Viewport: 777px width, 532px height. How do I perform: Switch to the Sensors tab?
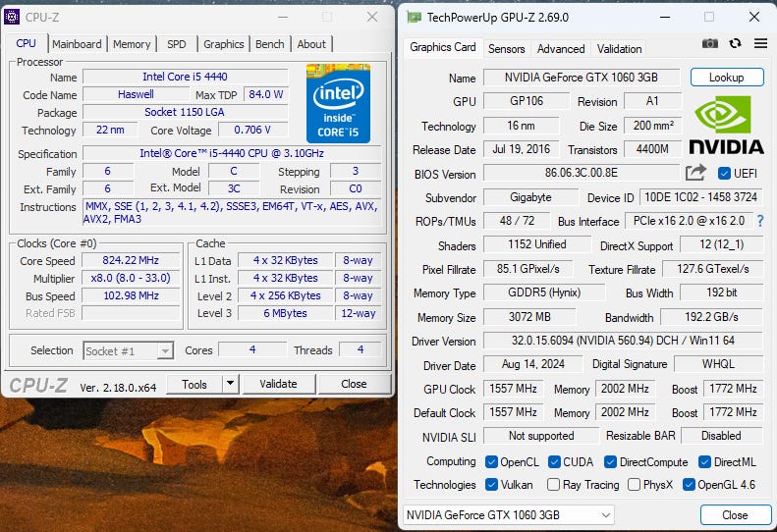pyautogui.click(x=507, y=48)
